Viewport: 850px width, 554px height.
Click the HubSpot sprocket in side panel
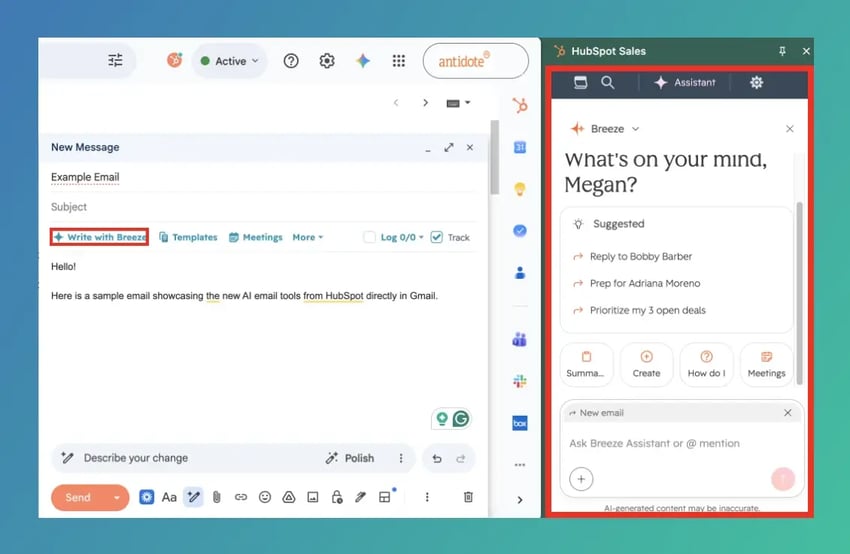click(520, 105)
